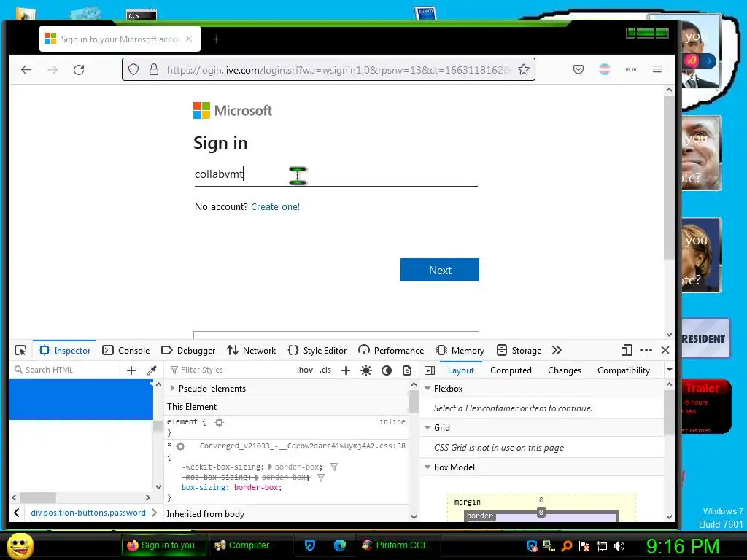
Task: Close the Sign in to your Microsoft tab
Action: coord(189,39)
